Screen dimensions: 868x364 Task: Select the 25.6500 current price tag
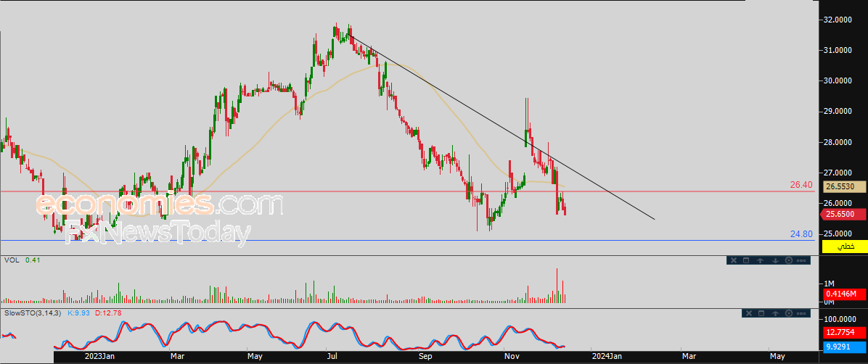click(x=844, y=214)
